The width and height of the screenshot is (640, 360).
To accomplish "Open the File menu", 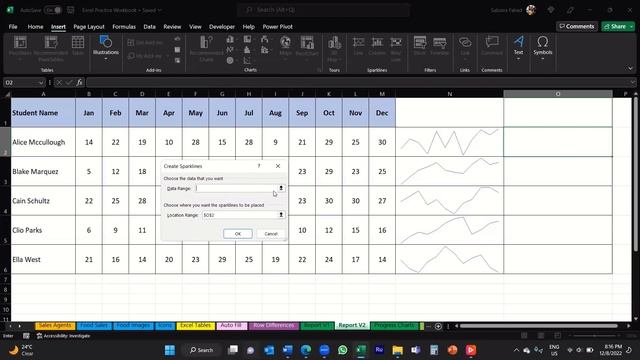I will [x=13, y=27].
